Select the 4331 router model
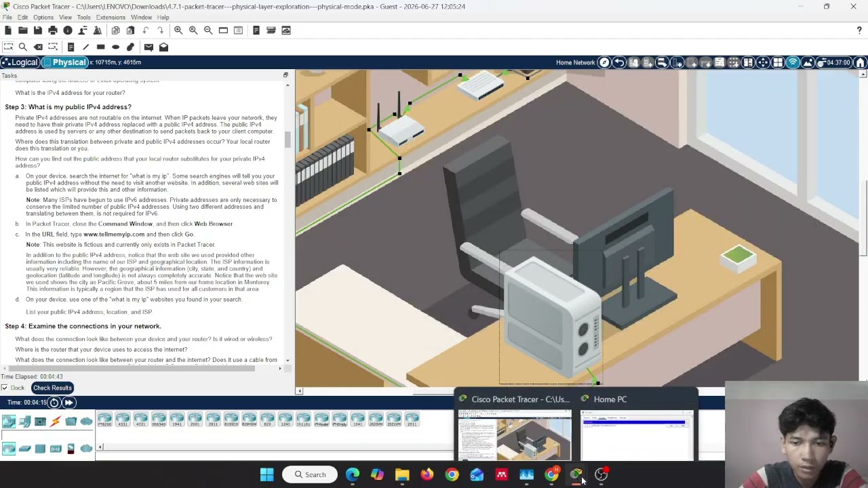This screenshot has height=488, width=868. click(123, 420)
